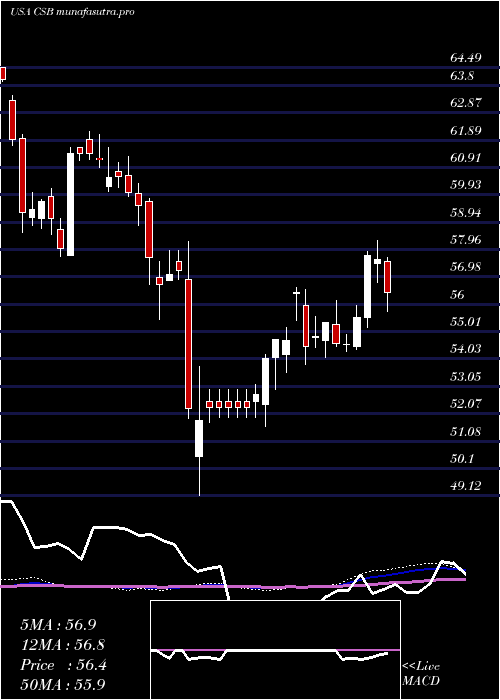Select the 64.49 price axis label
Screen dimensions: 500x700
pos(466,58)
